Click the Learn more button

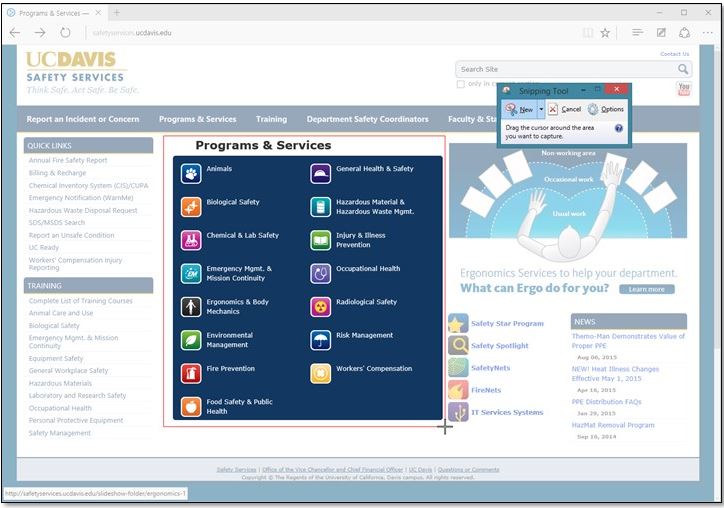point(646,289)
